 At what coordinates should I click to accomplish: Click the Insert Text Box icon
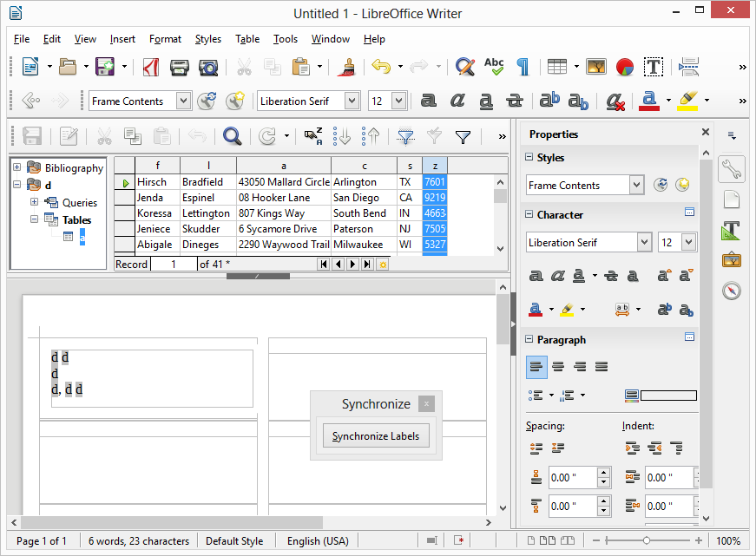(654, 67)
